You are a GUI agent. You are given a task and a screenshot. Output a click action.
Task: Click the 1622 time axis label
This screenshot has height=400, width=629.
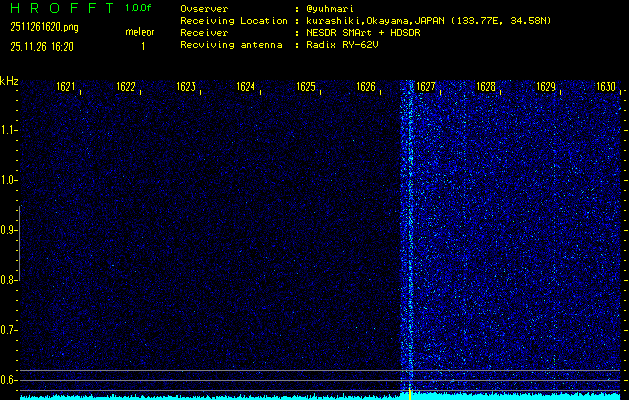click(126, 87)
